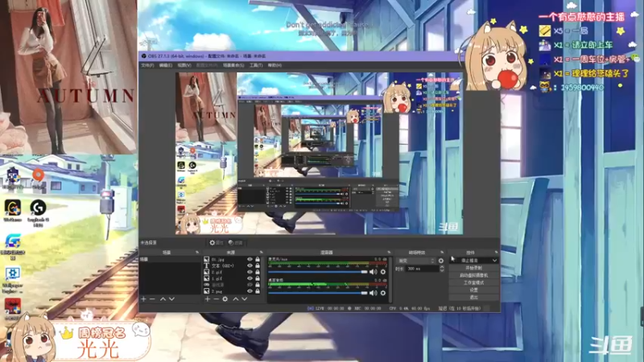The height and width of the screenshot is (362, 644).
Task: Undock the 来源 panel via header icon
Action: tap(261, 252)
